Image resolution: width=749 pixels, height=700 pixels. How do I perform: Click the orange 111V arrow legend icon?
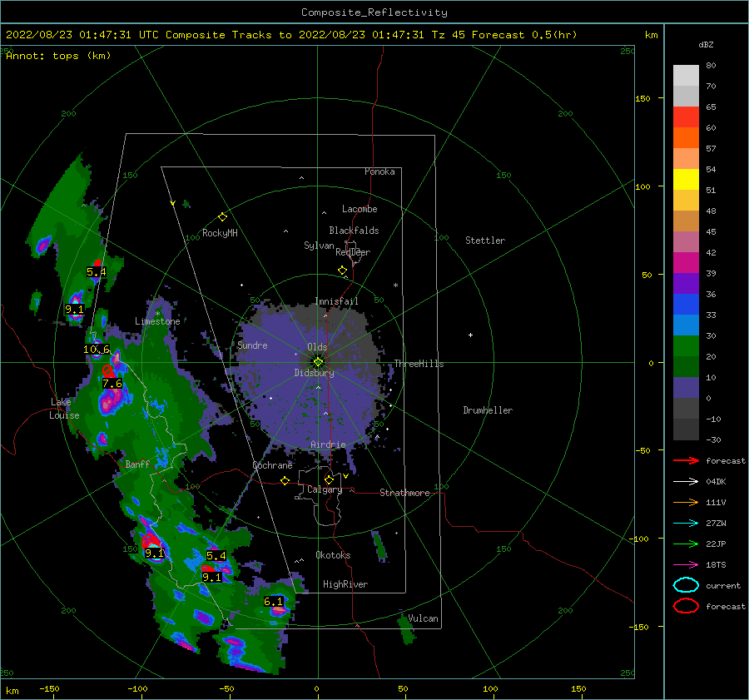tap(686, 502)
